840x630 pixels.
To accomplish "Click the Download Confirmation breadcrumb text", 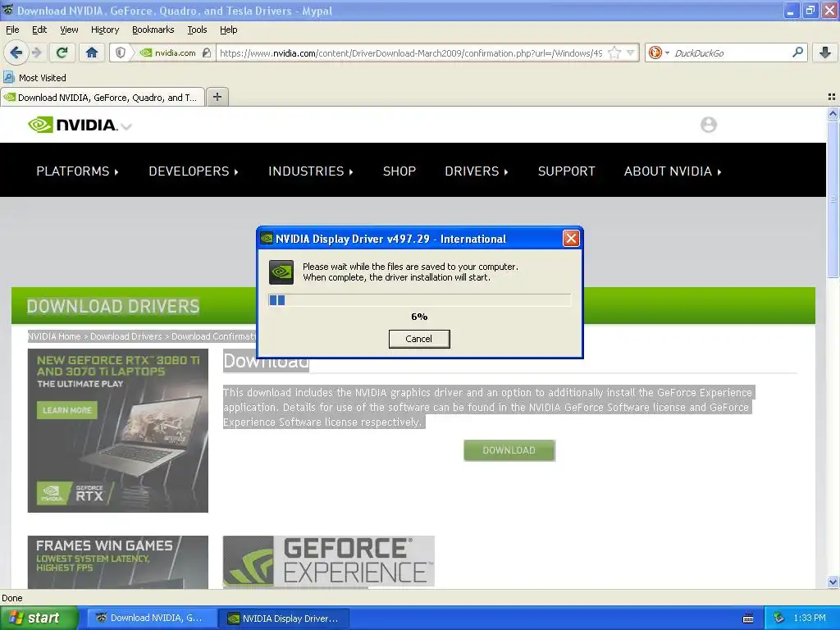I will point(214,336).
